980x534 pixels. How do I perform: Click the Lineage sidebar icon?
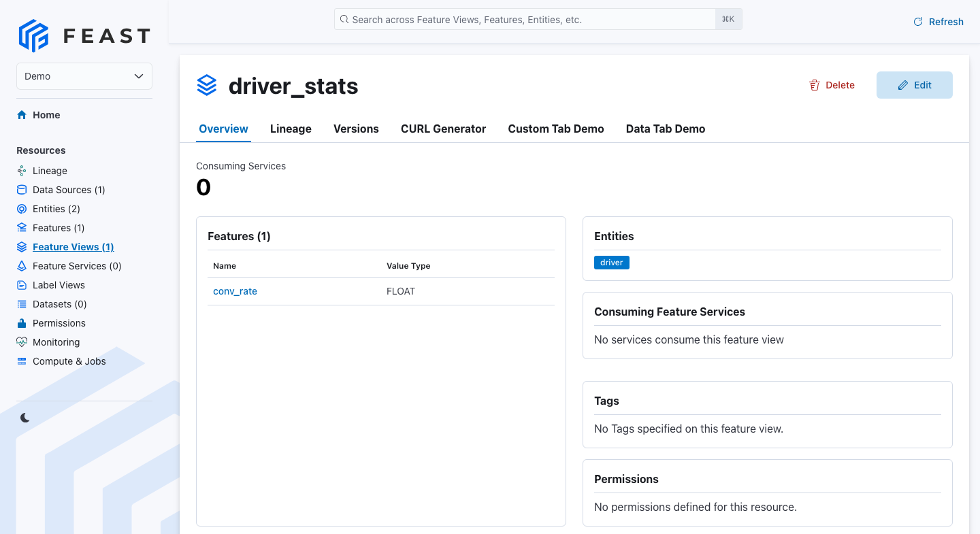click(22, 171)
